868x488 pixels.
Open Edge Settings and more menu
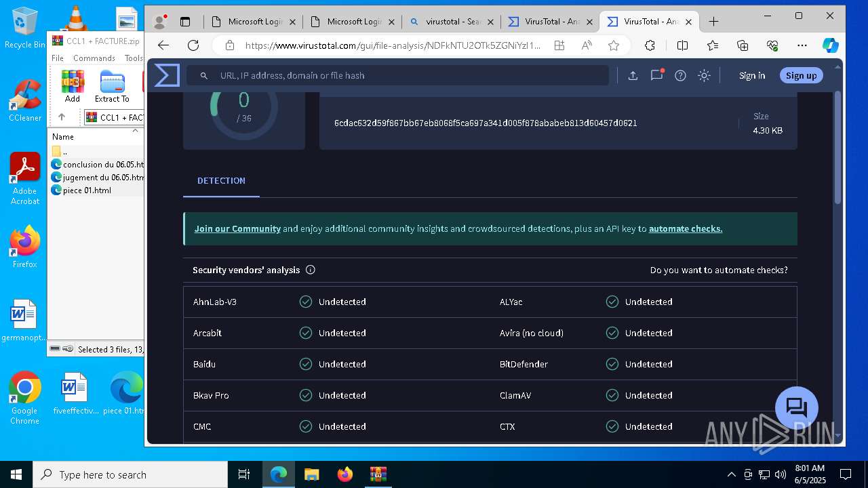point(802,45)
